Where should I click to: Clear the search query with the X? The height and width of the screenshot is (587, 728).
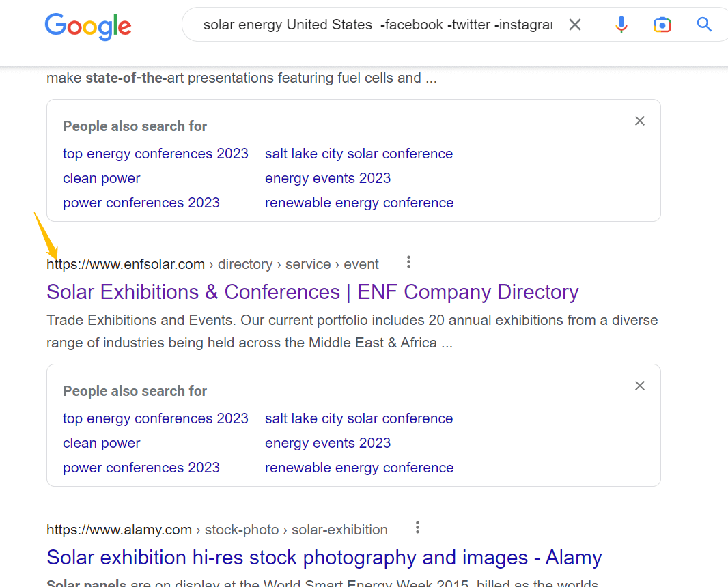575,25
